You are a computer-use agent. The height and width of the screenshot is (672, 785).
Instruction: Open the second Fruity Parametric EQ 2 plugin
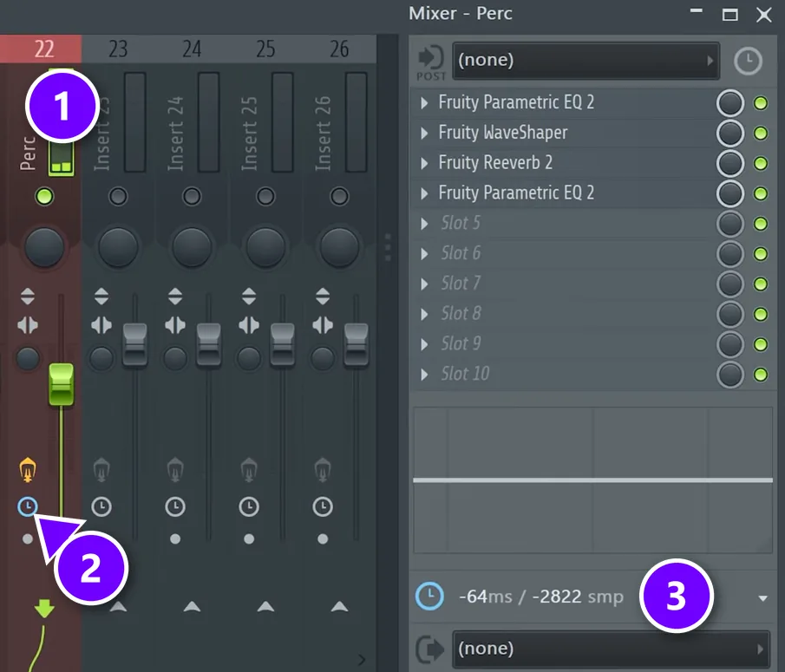pyautogui.click(x=516, y=193)
